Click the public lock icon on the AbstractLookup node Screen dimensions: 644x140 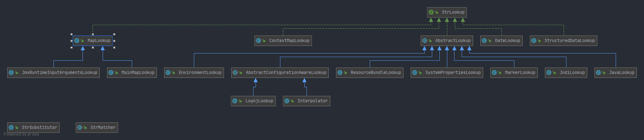[430, 41]
